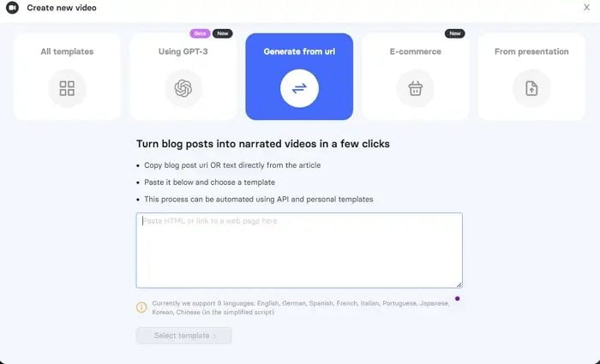Click the New badge above E-commerce
The width and height of the screenshot is (600, 364).
455,33
